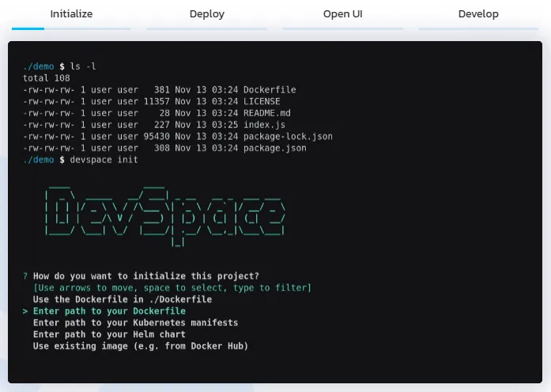This screenshot has width=551, height=392.
Task: Click the README.md file name
Action: (x=267, y=113)
